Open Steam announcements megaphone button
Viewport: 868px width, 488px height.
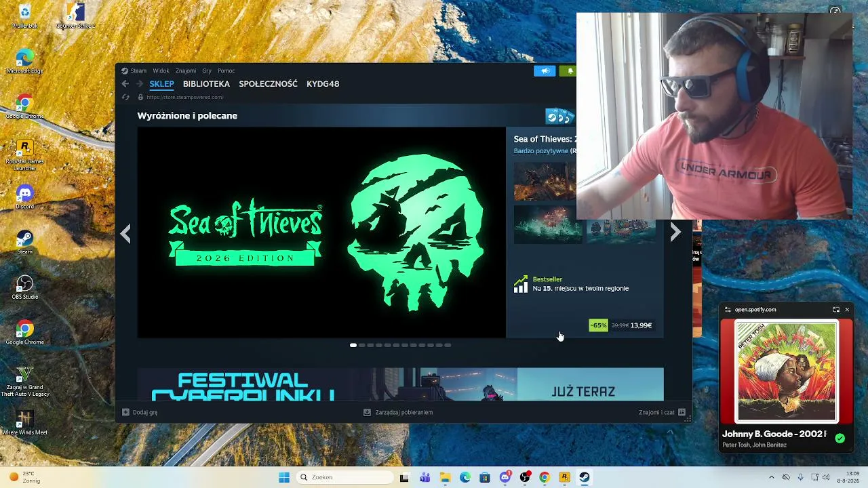[545, 70]
